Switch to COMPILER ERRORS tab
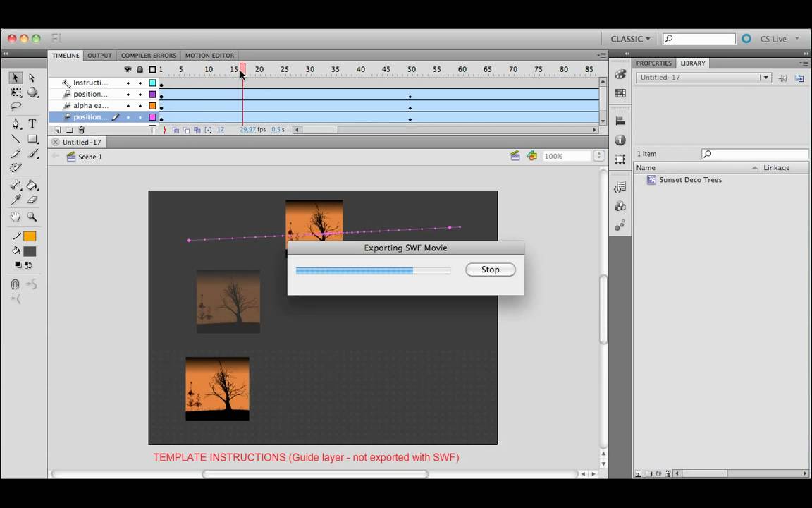812x508 pixels. [x=149, y=56]
